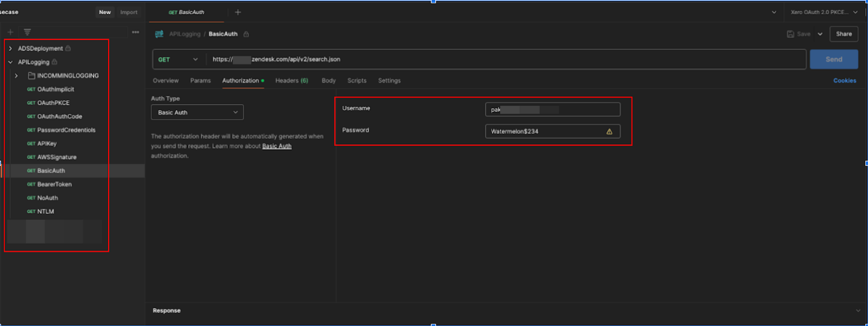Image resolution: width=868 pixels, height=326 pixels.
Task: Open the GET method dropdown
Action: tap(179, 59)
